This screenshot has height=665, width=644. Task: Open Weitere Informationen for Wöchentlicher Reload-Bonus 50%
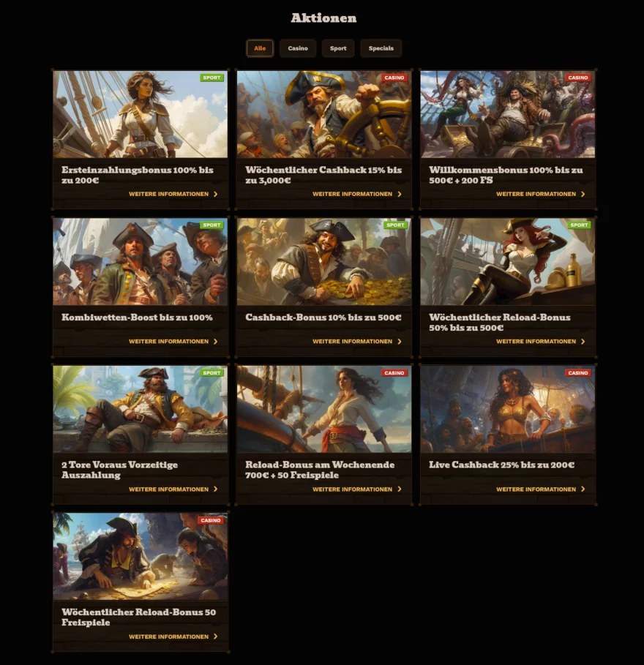click(541, 342)
